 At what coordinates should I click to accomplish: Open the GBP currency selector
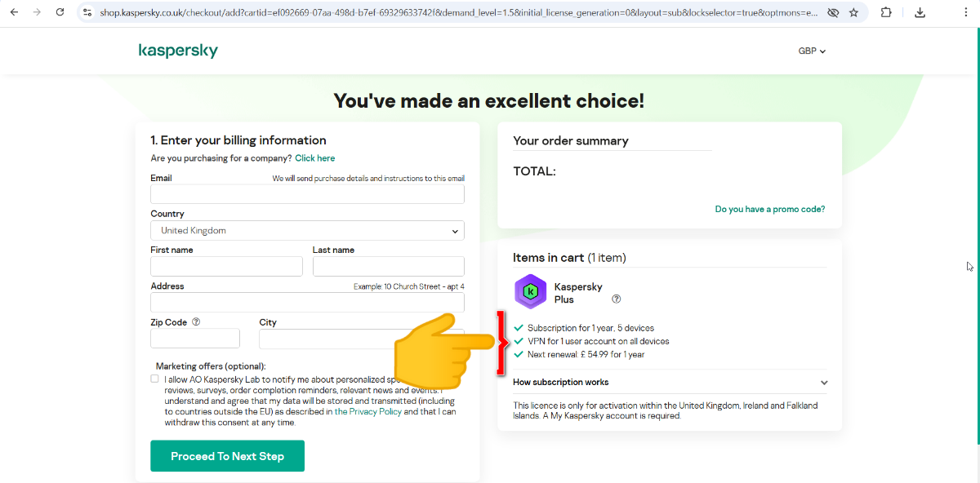click(812, 51)
